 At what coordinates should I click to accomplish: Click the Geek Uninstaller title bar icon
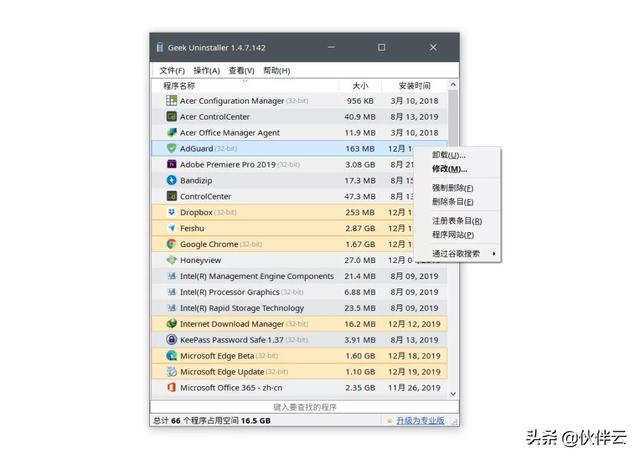160,47
